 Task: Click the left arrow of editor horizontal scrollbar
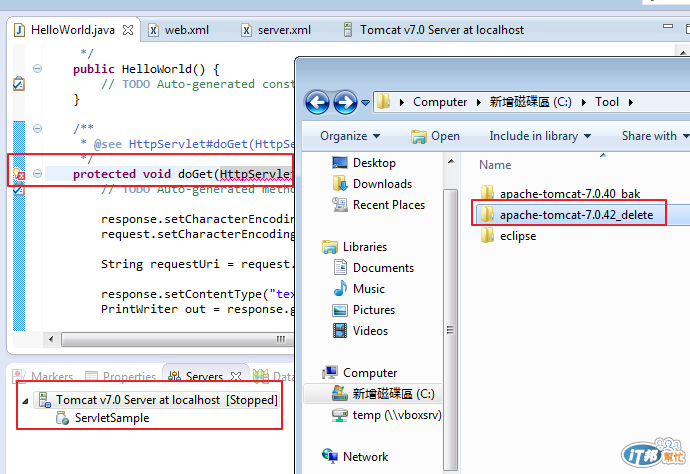[51, 339]
